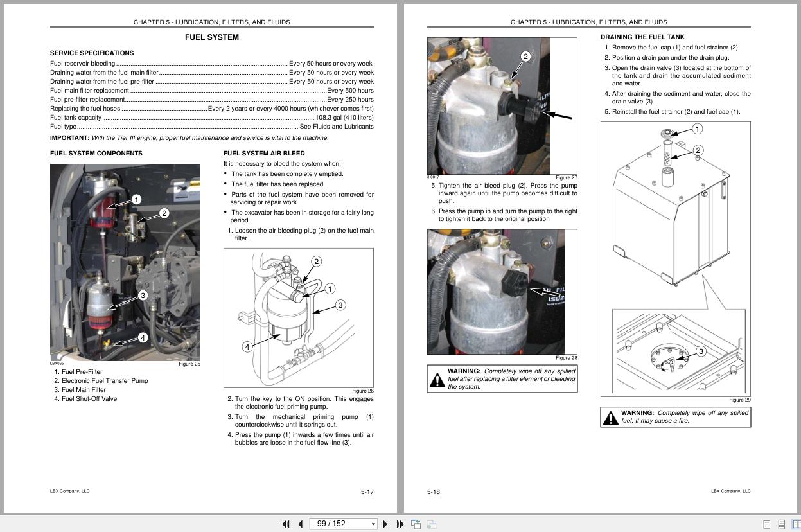Click step 'Remove the fuel cap (1) and fuel strainer (2)'
The image size is (801, 532).
[672, 48]
